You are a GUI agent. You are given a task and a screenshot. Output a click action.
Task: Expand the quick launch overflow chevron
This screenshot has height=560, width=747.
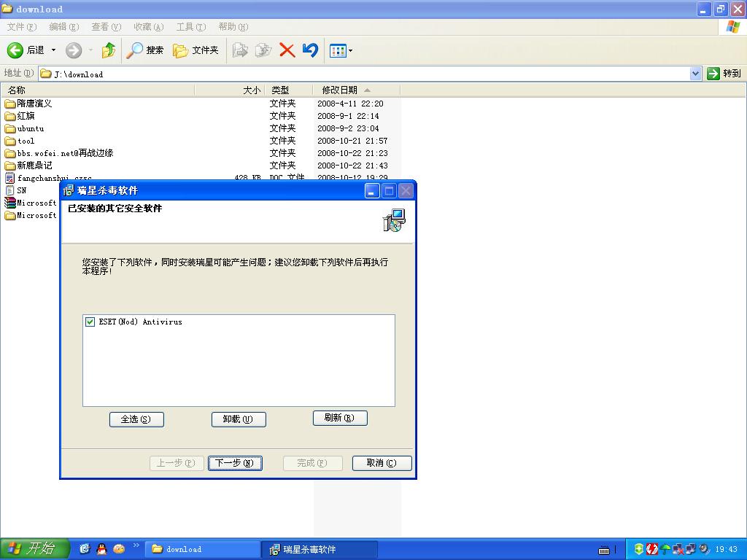(x=136, y=545)
